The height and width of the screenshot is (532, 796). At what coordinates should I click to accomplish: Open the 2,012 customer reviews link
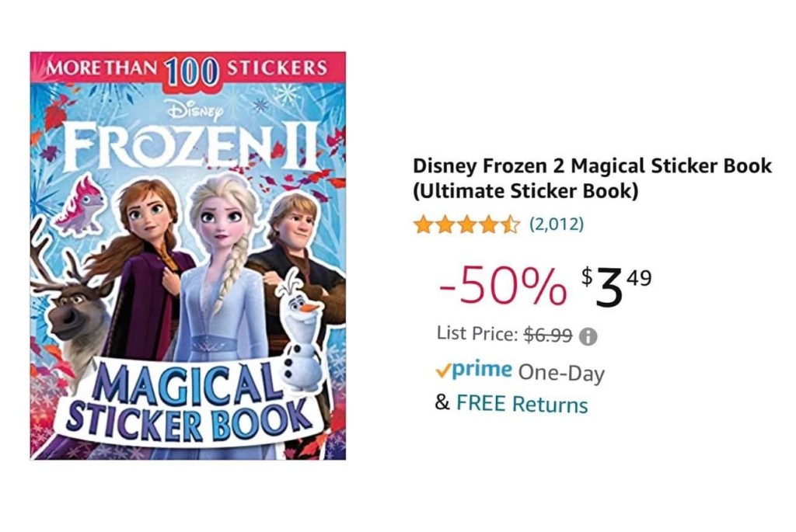coord(556,225)
